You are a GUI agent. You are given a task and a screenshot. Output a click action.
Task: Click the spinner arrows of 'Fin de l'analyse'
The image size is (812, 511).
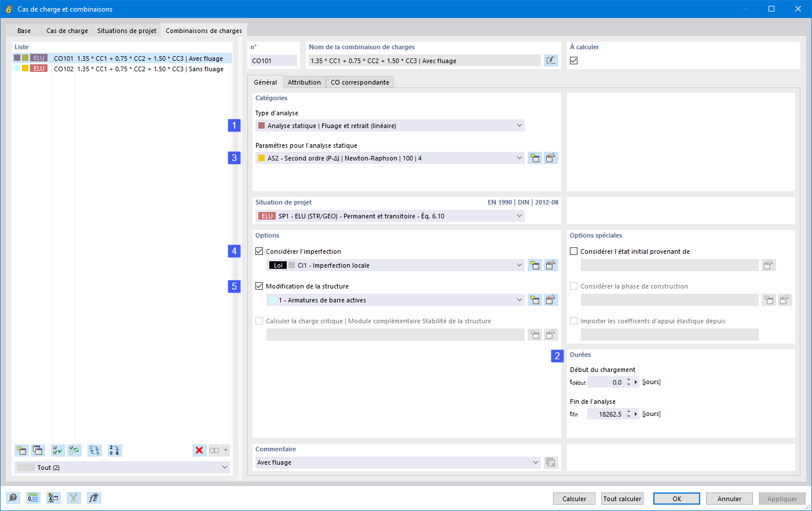coord(628,414)
